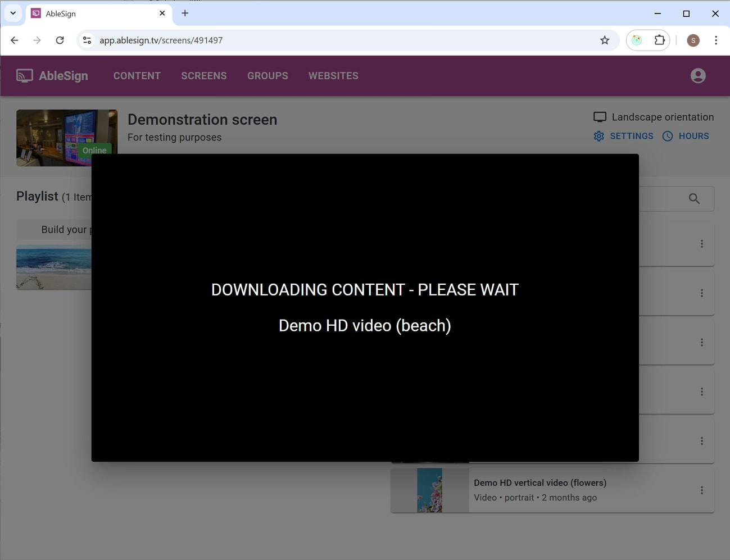Click the Landscape orientation monitor icon

click(600, 117)
